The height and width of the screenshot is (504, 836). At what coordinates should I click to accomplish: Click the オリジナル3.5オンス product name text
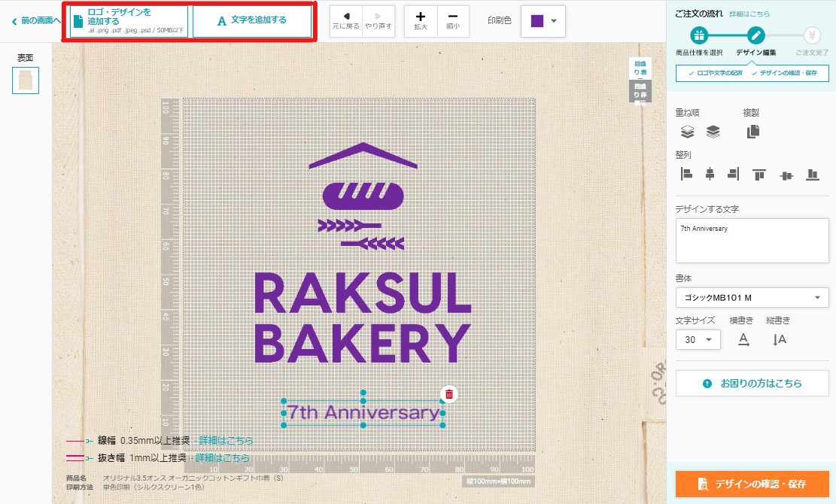193,478
